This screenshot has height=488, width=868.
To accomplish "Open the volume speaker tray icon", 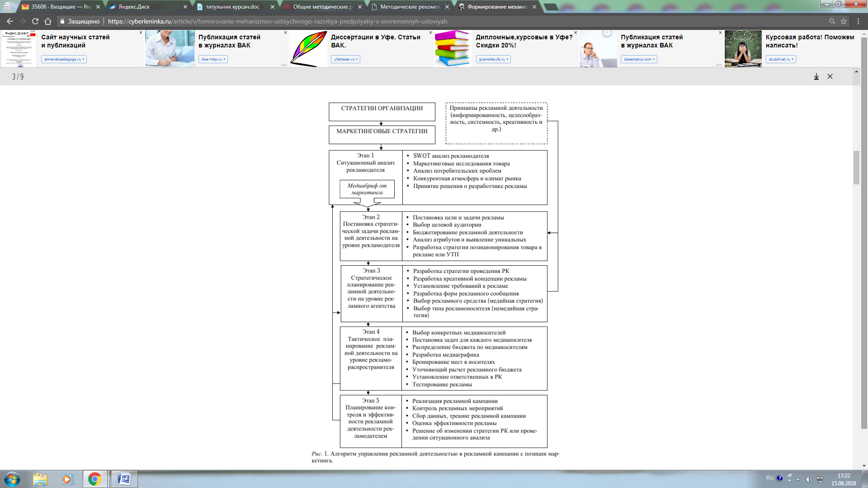I will (809, 479).
